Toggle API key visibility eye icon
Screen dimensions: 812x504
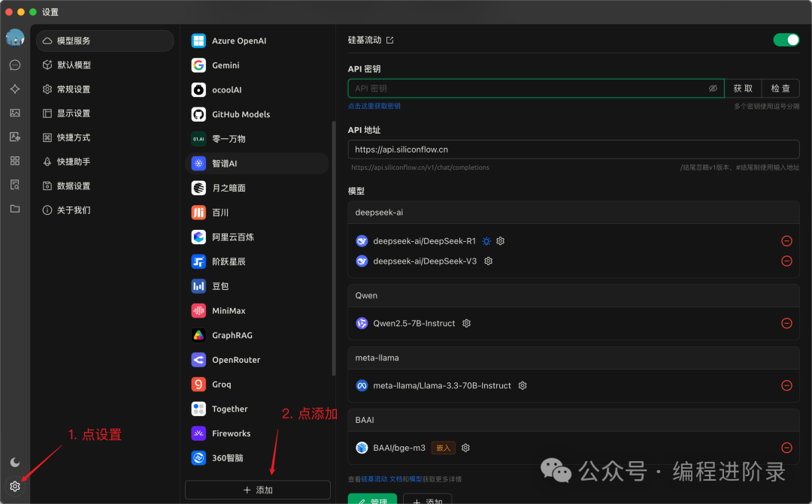[713, 89]
